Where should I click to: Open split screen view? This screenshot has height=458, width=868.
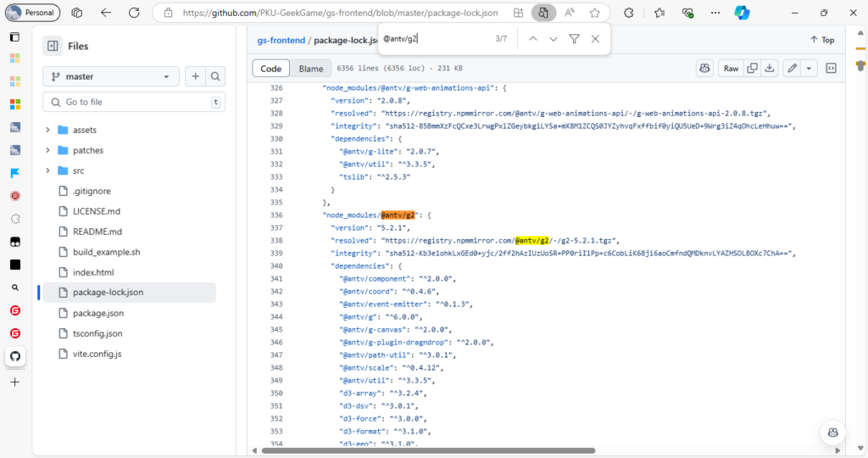click(x=518, y=13)
